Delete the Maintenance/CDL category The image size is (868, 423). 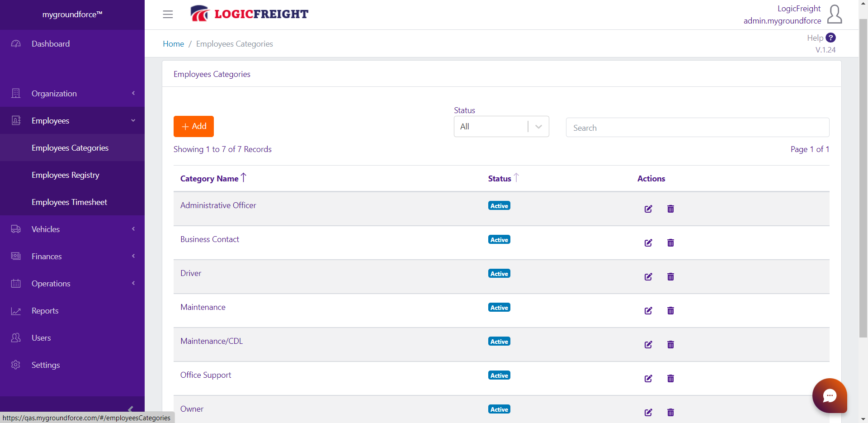[670, 344]
